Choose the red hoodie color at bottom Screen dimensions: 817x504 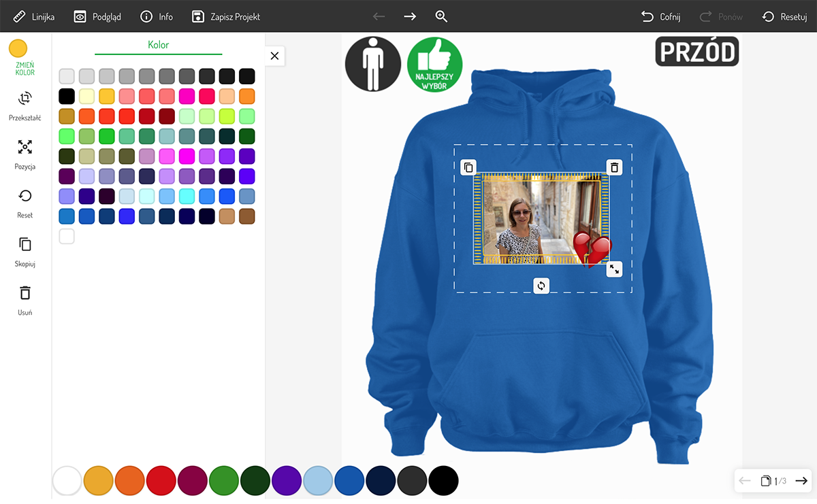(x=161, y=481)
